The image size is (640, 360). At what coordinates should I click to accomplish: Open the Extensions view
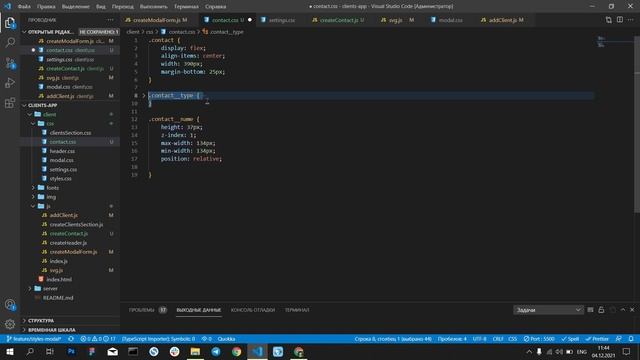coord(10,103)
